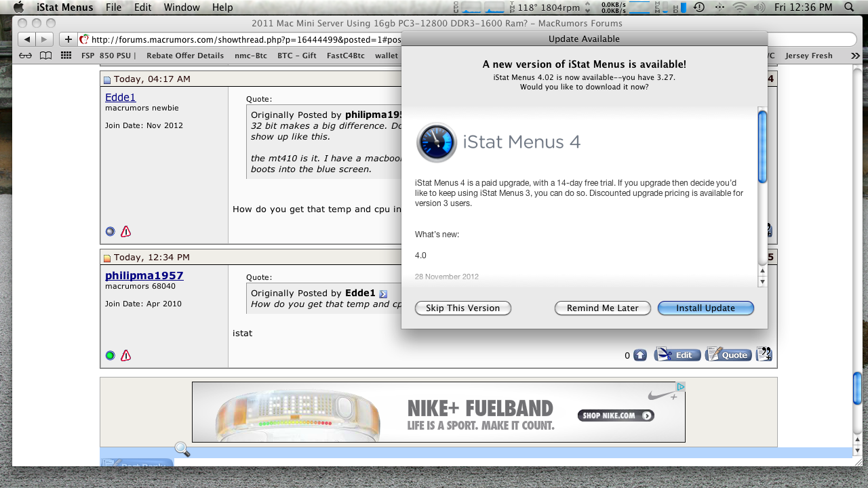Open Time Machine menu bar icon
The width and height of the screenshot is (868, 488).
pyautogui.click(x=698, y=7)
